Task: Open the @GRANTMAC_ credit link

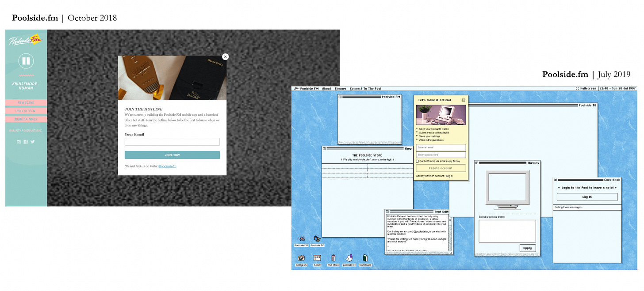Action: (33, 131)
